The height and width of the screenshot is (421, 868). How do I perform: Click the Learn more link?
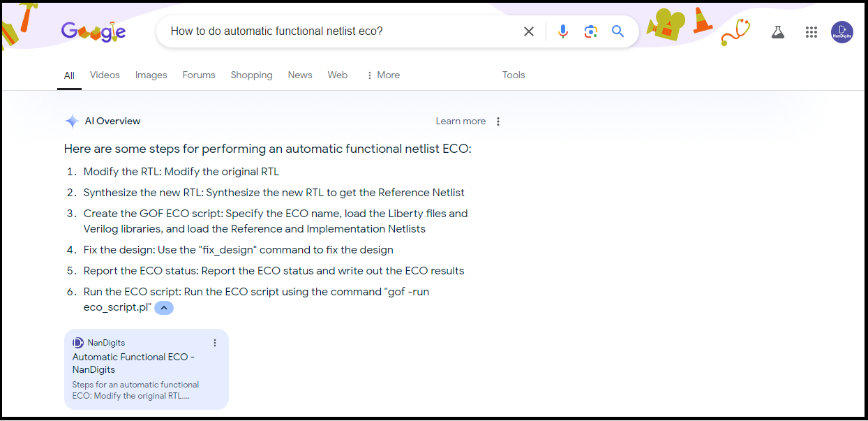(x=461, y=121)
